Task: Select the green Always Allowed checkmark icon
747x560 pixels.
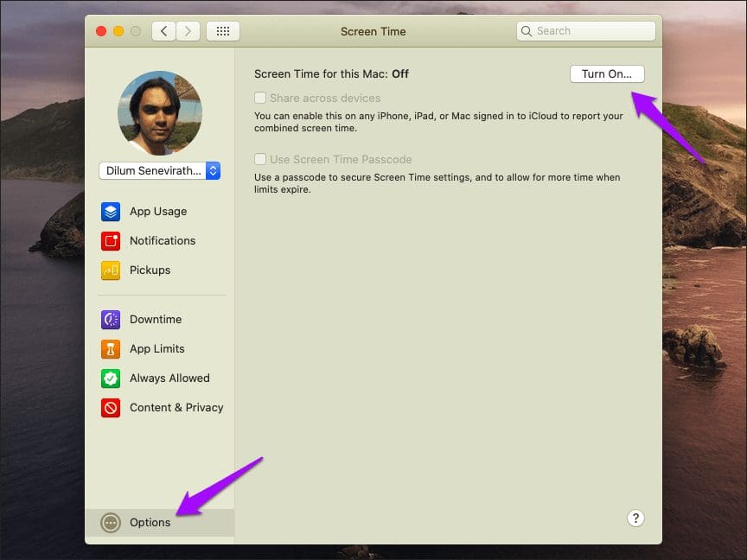Action: (x=111, y=379)
